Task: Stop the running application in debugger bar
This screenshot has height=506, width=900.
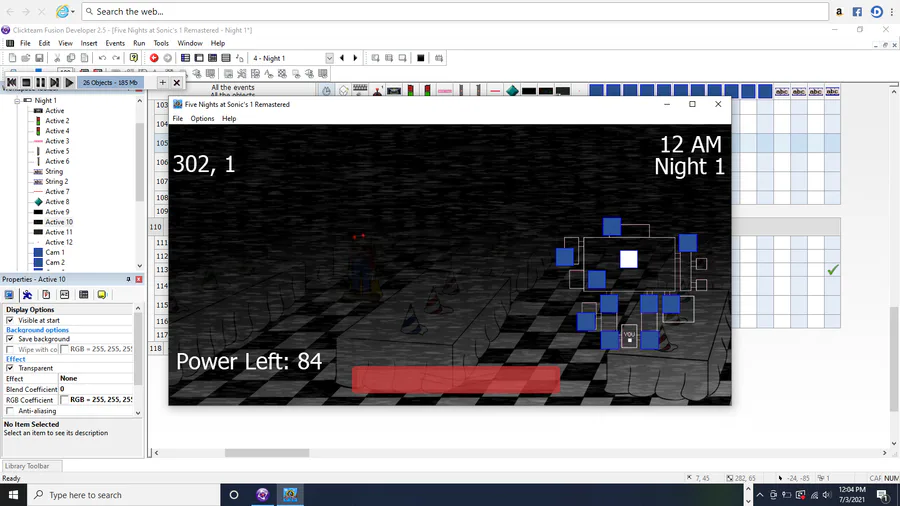Action: (x=26, y=83)
